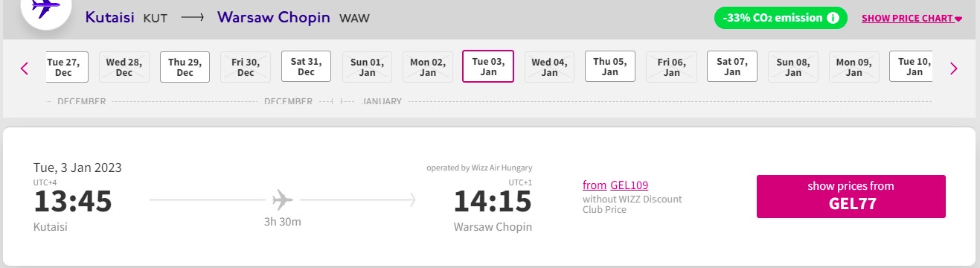Select the Sat 07, Jan date
The width and height of the screenshot is (980, 268).
point(732,66)
